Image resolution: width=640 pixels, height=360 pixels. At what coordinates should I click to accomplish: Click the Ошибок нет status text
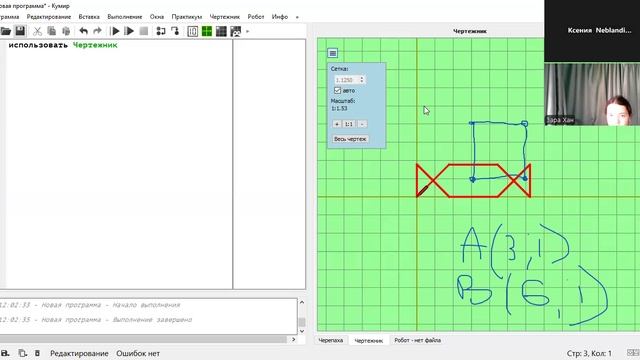pyautogui.click(x=138, y=353)
